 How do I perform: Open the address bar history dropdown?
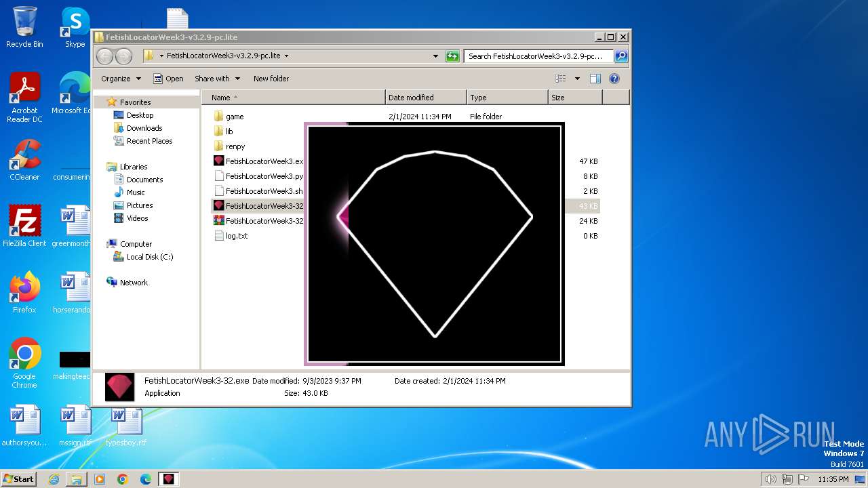pos(435,56)
